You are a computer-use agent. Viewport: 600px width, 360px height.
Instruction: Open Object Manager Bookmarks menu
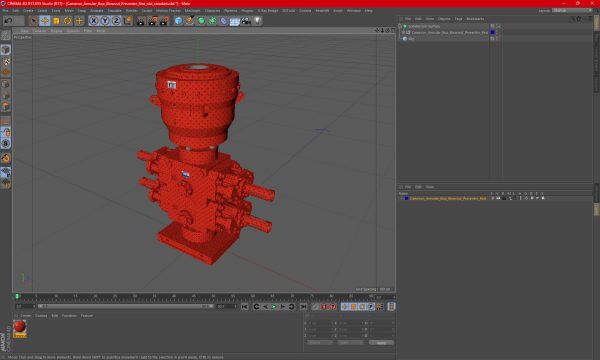(475, 19)
